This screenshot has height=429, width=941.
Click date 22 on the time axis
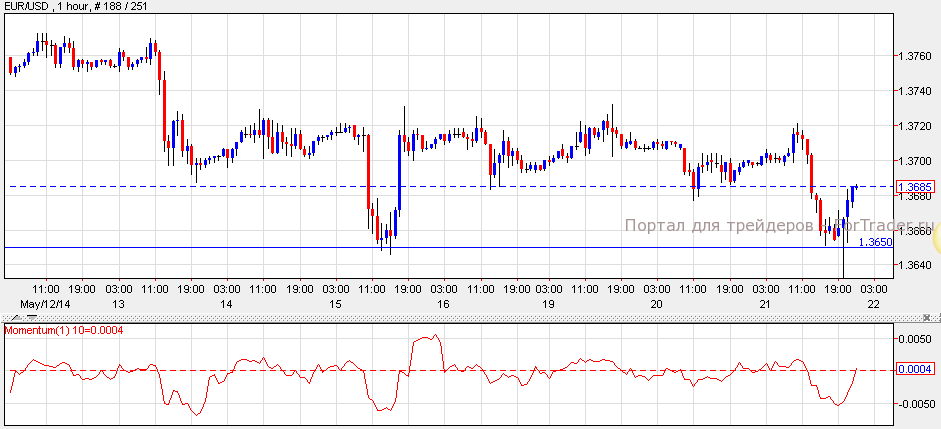[x=873, y=303]
